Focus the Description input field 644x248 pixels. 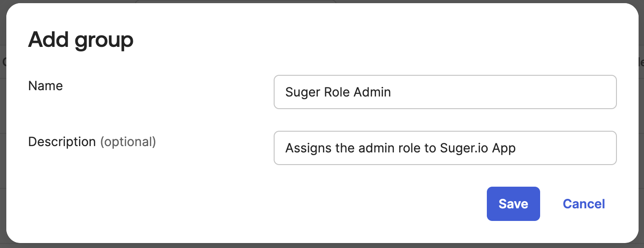[445, 148]
